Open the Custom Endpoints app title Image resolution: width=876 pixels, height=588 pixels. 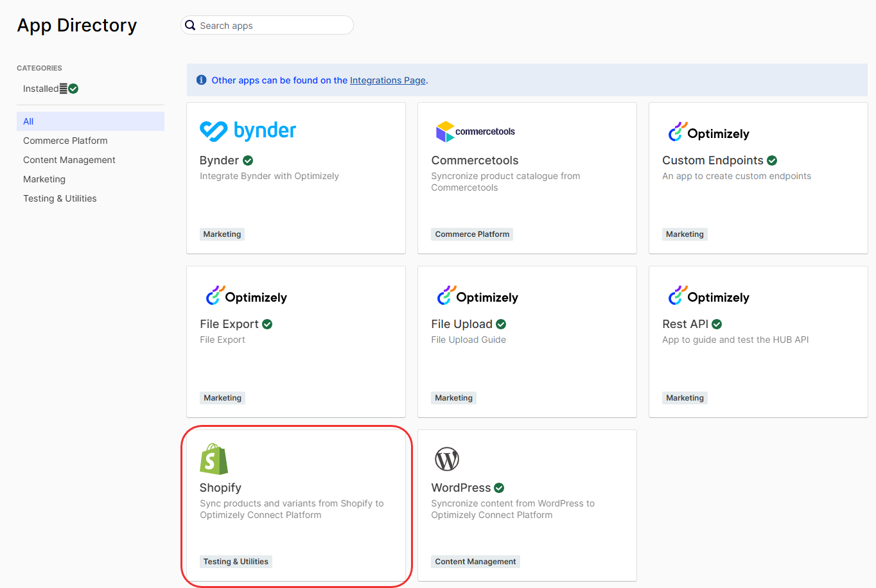[x=713, y=160]
